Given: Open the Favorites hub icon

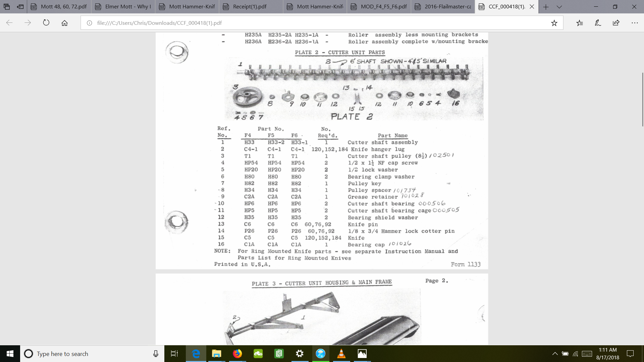Looking at the screenshot, I should pos(580,23).
